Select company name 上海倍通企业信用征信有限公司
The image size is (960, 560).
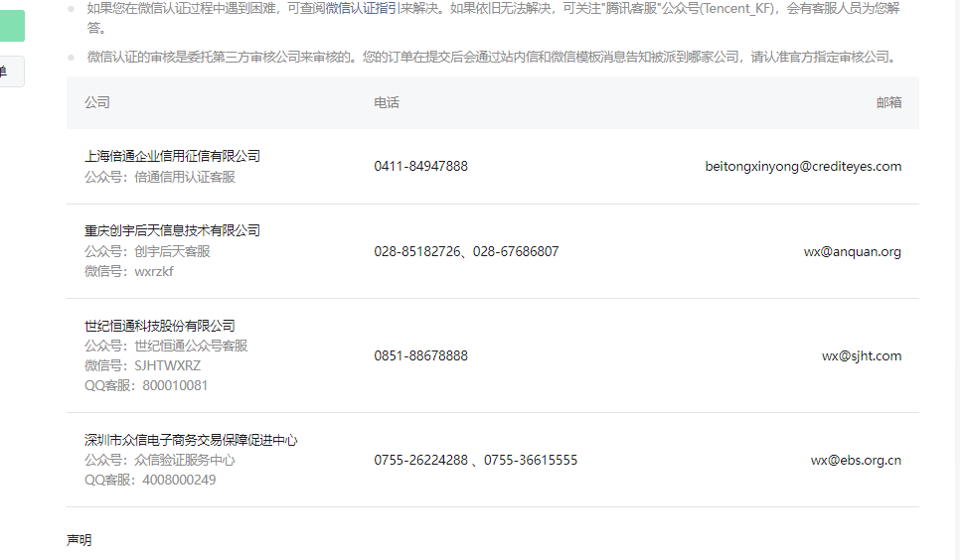coord(172,156)
